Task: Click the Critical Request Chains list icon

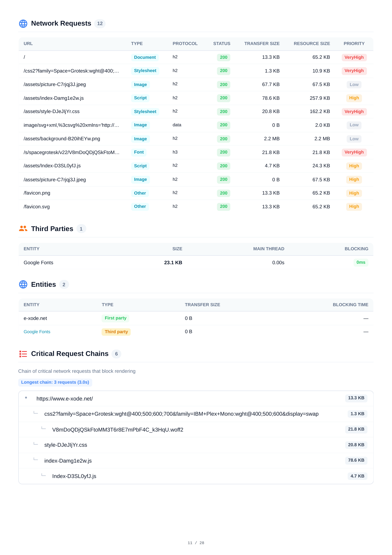Action: 23,354
